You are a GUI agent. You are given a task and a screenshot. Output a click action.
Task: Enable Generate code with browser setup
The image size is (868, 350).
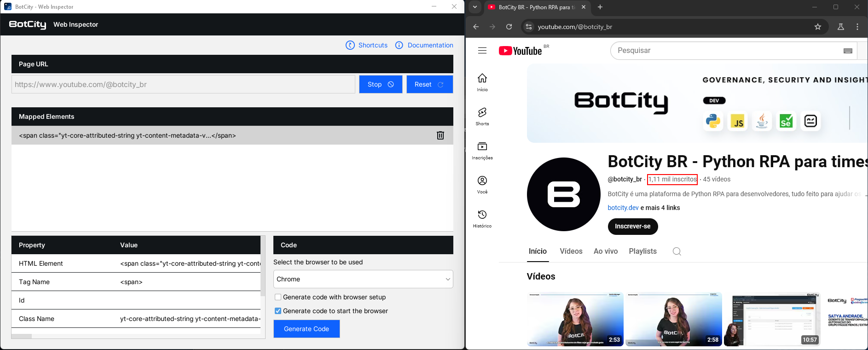278,297
